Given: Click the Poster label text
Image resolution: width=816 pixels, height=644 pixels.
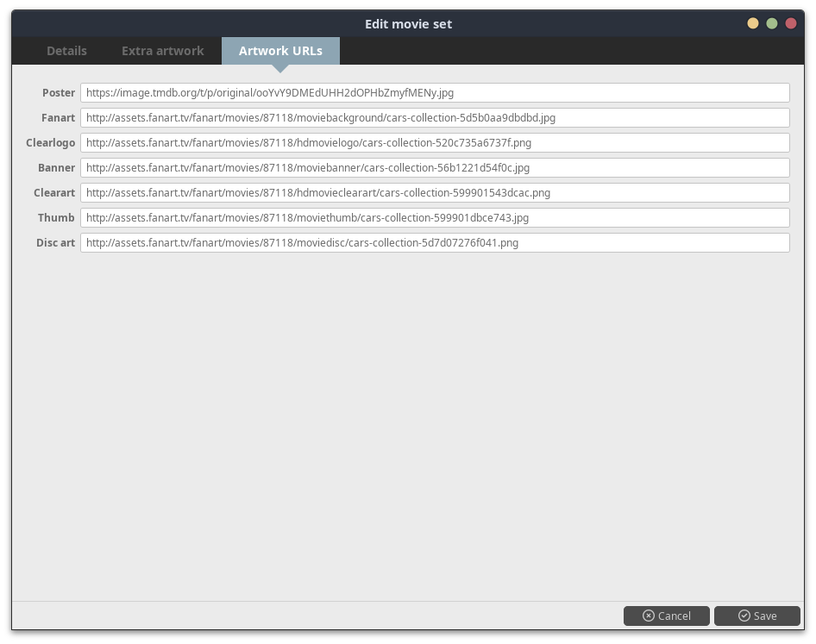Looking at the screenshot, I should pos(59,93).
